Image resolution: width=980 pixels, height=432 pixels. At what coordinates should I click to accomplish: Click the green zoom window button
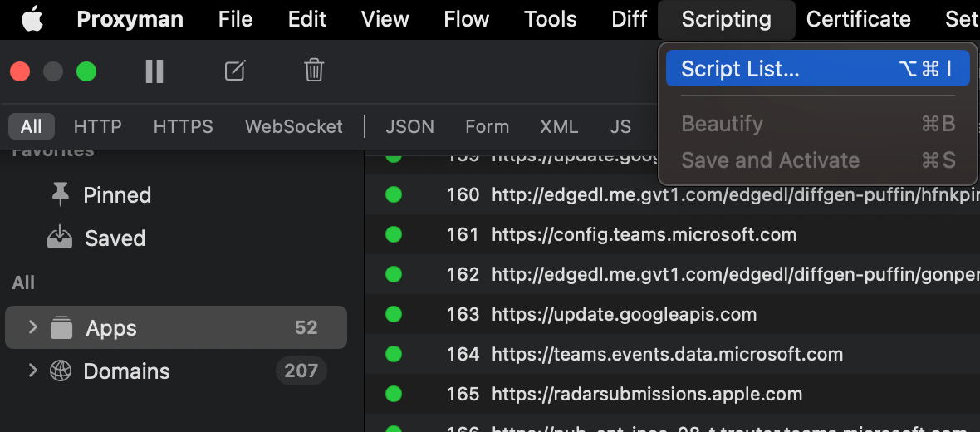(86, 71)
